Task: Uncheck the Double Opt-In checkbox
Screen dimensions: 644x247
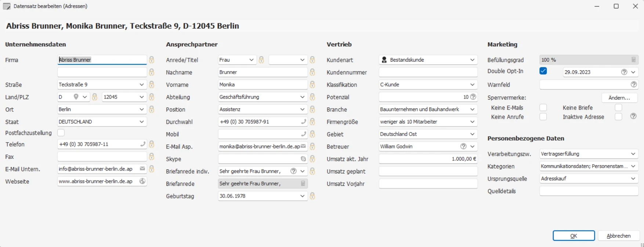Action: [543, 71]
